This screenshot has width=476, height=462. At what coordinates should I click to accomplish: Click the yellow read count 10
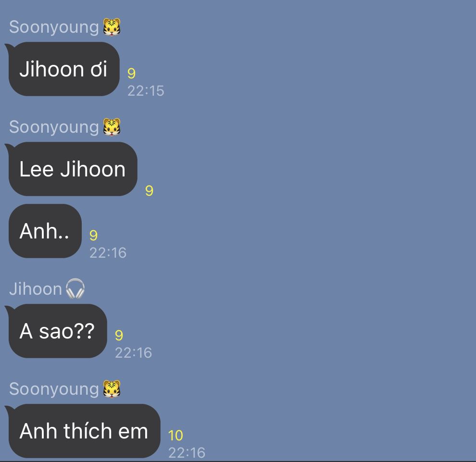tap(175, 435)
